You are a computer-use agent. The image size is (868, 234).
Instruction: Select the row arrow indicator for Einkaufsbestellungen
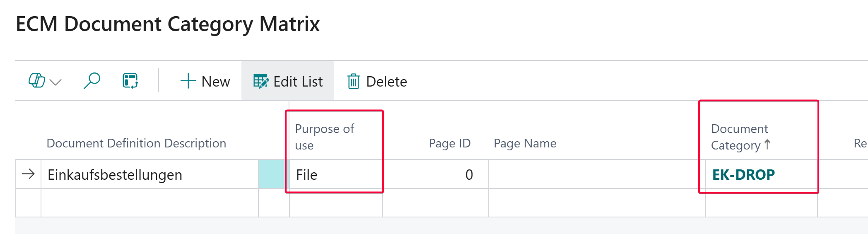28,174
